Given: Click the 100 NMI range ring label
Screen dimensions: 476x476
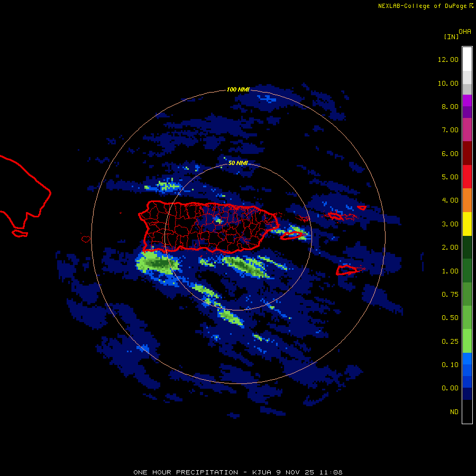Looking at the screenshot, I should point(238,89).
